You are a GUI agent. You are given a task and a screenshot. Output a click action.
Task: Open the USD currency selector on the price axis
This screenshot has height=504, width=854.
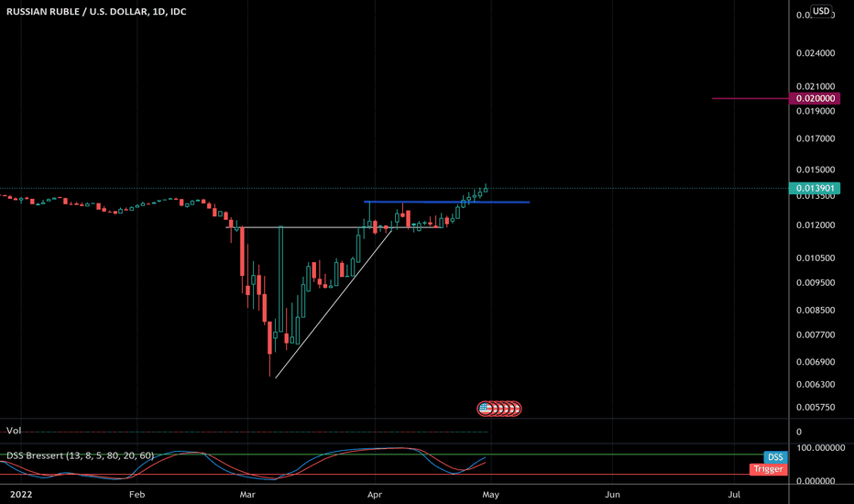click(x=821, y=11)
